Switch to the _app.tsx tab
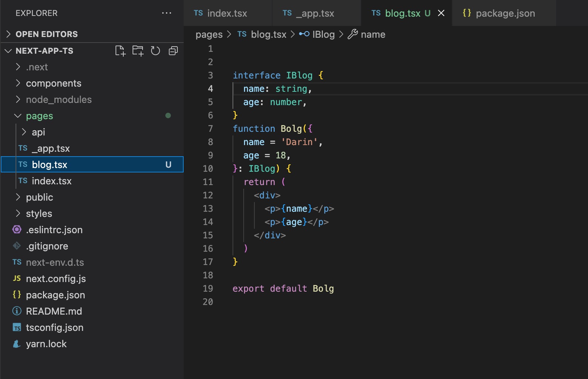The height and width of the screenshot is (379, 588). (317, 13)
